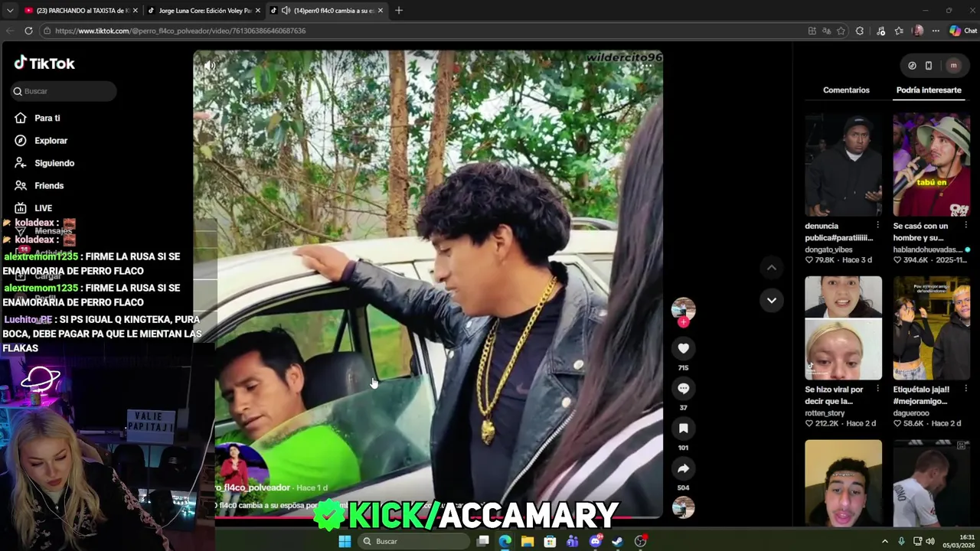Open options for 'Se hizo viral' video
980x551 pixels.
coord(877,389)
